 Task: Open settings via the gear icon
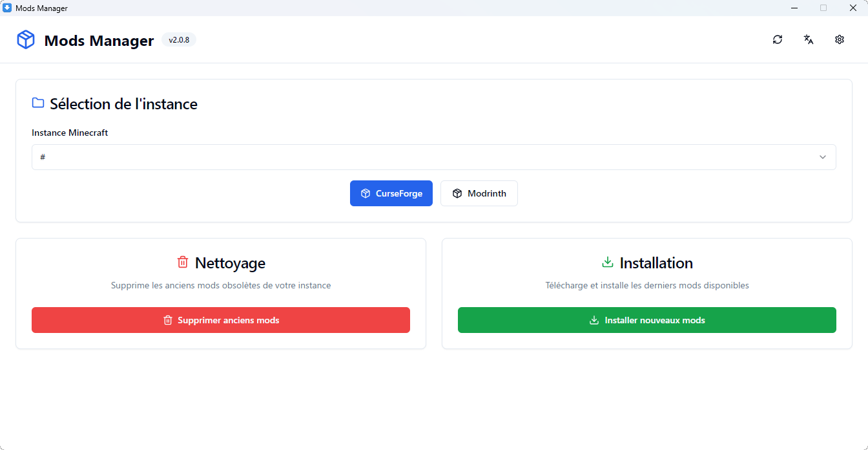coord(840,39)
